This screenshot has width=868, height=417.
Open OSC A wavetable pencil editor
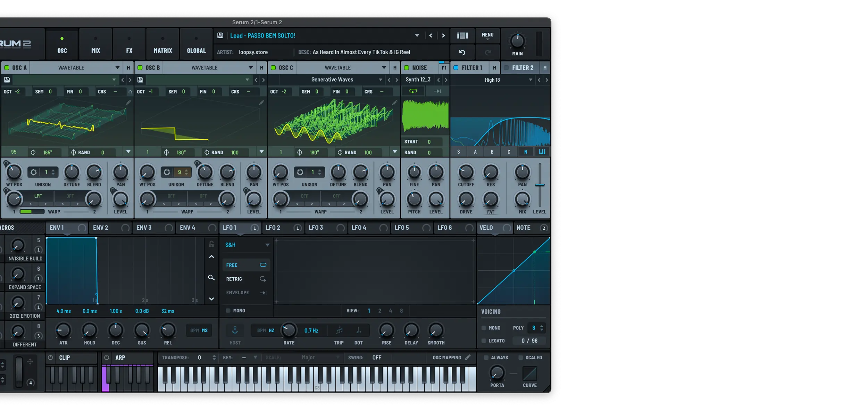pos(128,103)
